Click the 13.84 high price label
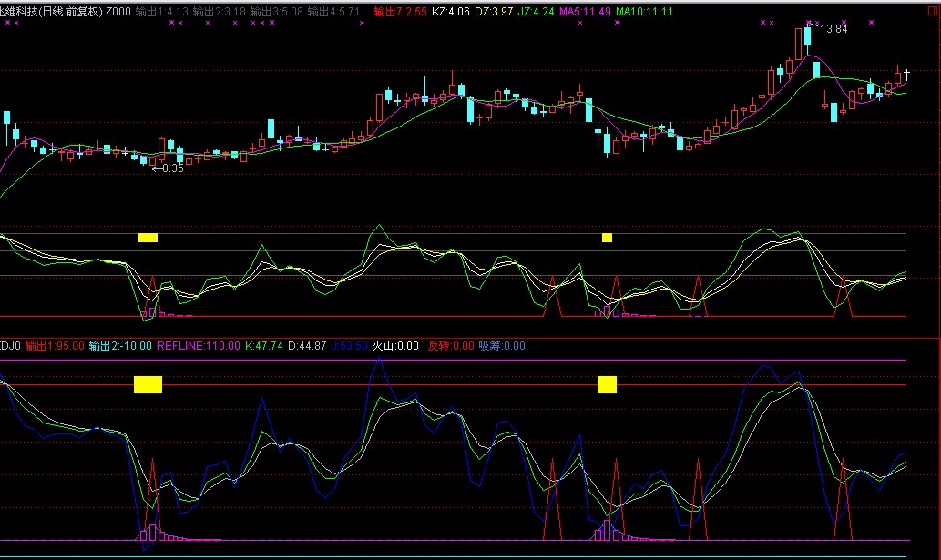The image size is (941, 560). coord(834,29)
